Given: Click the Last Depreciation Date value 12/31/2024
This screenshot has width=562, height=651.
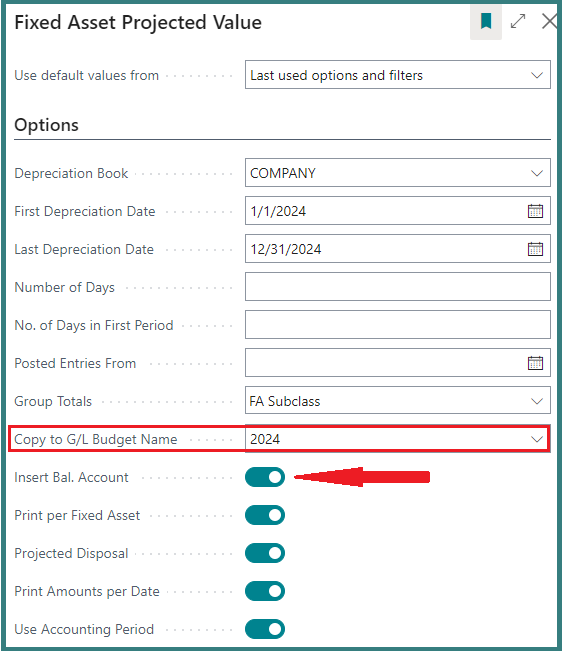Looking at the screenshot, I should point(286,249).
